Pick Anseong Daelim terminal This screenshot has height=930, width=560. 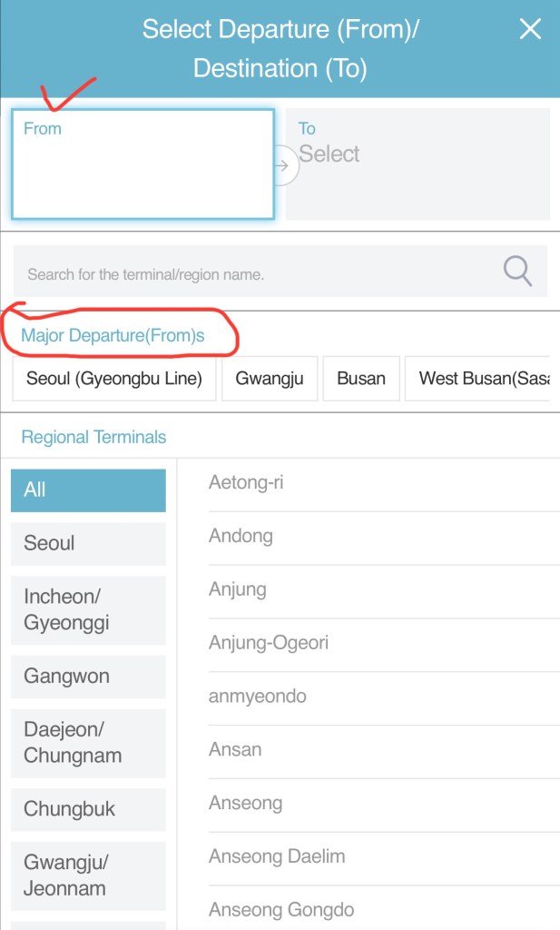click(x=277, y=856)
